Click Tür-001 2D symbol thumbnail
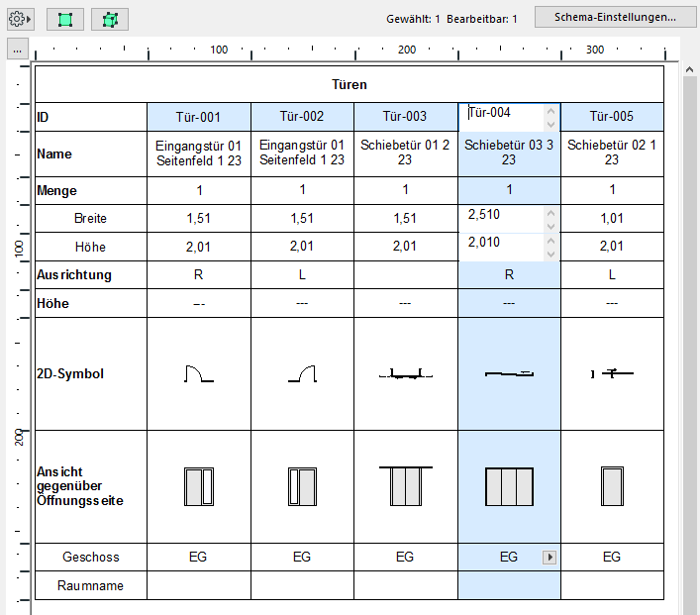The height and width of the screenshot is (615, 700). [199, 373]
